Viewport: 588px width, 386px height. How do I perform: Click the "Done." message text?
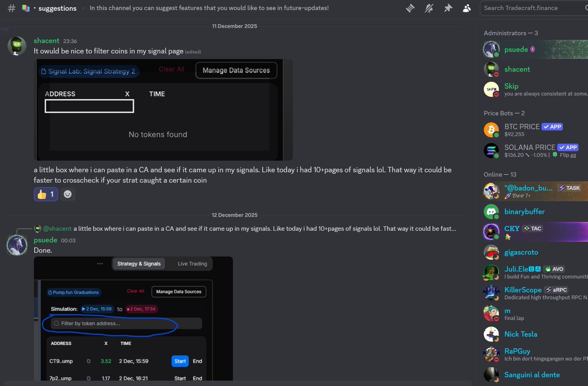click(43, 250)
